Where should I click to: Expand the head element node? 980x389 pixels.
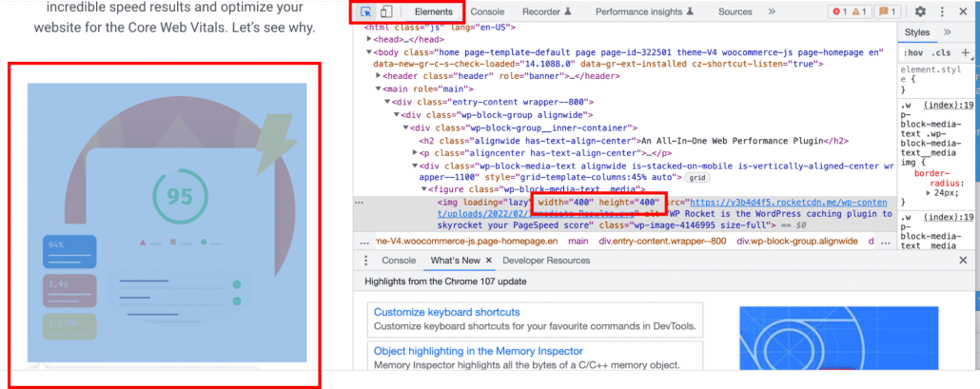(369, 39)
